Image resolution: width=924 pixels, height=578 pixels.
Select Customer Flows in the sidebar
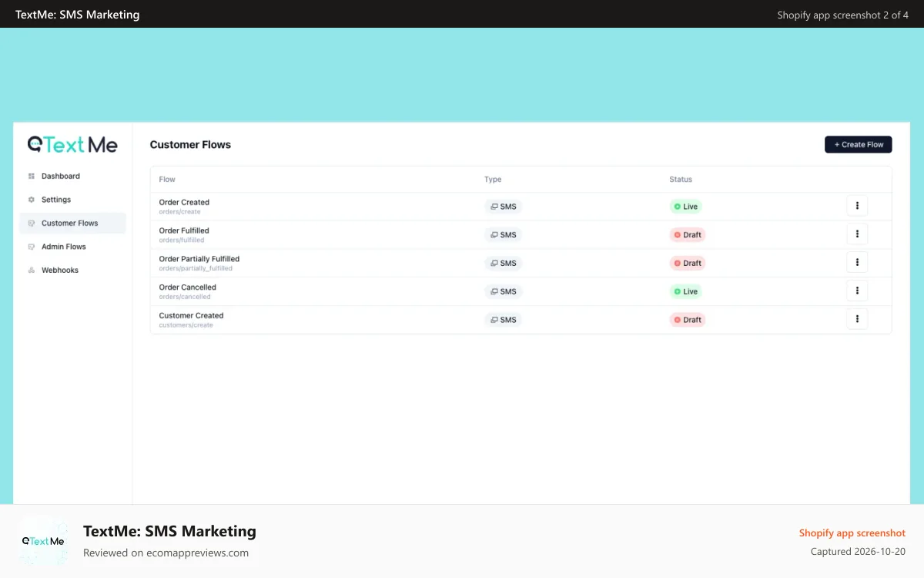(x=73, y=223)
